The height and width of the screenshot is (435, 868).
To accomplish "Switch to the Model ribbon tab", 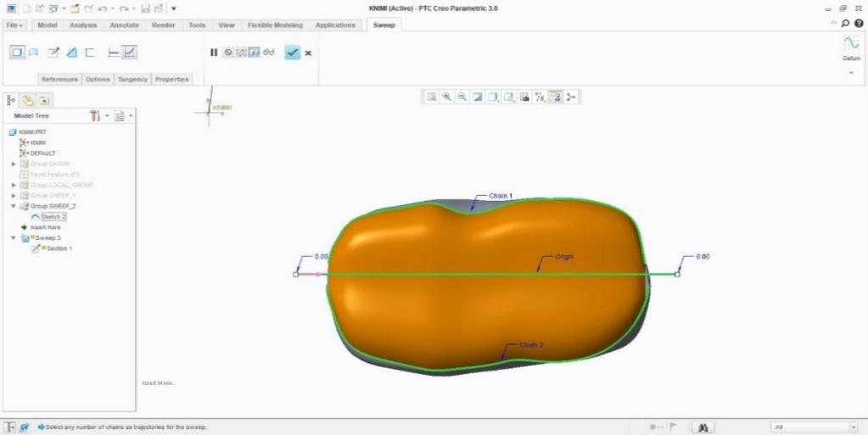I will [48, 25].
